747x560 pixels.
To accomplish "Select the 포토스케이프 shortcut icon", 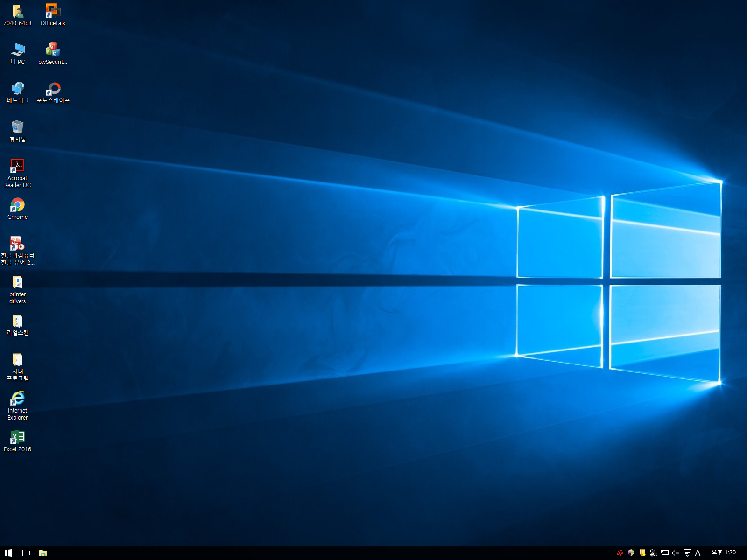I will point(53,92).
